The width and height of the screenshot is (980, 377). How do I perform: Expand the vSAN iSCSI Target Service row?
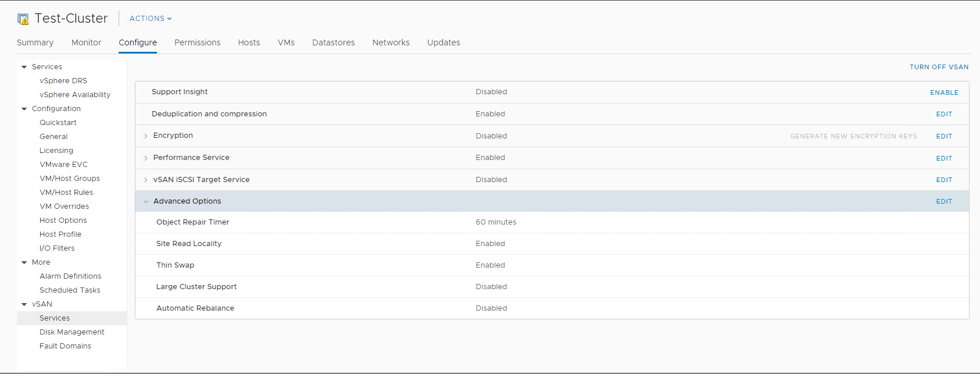click(145, 180)
